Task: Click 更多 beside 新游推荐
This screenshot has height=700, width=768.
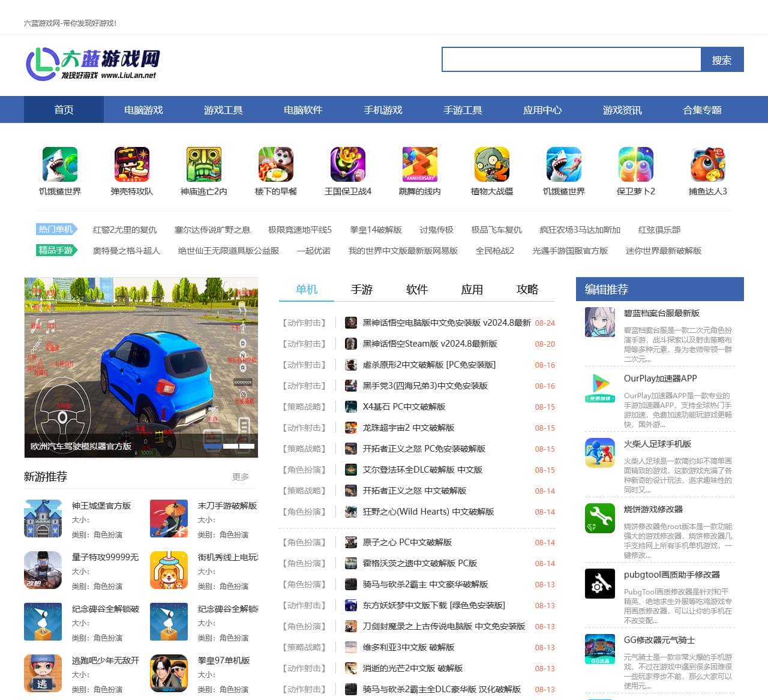Action: pos(241,477)
